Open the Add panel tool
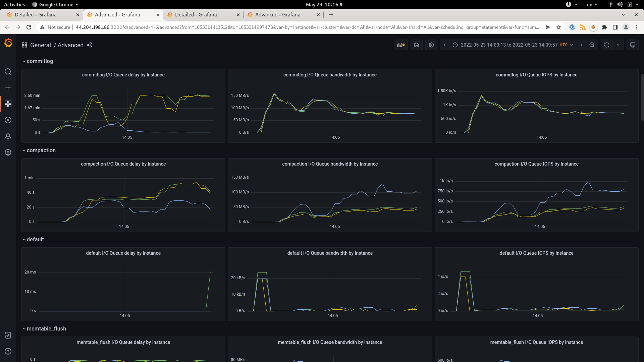The width and height of the screenshot is (644, 362). (401, 45)
